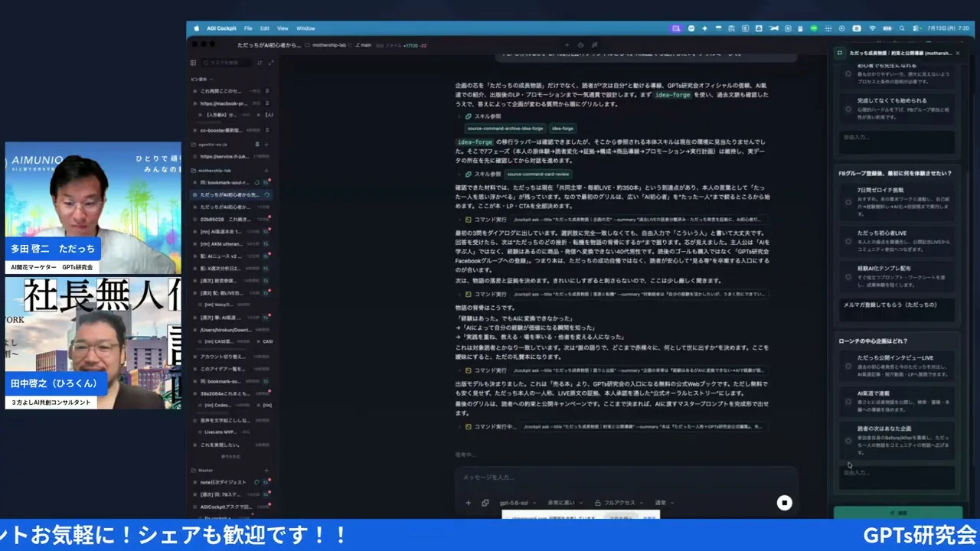Click the main branch indicator
The height and width of the screenshot is (551, 980).
click(x=364, y=45)
